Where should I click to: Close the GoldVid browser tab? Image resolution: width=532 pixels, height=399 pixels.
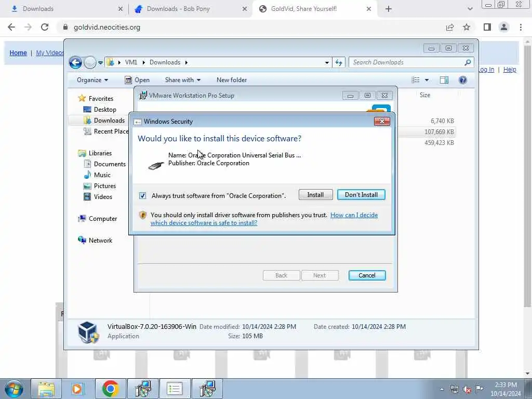click(369, 9)
